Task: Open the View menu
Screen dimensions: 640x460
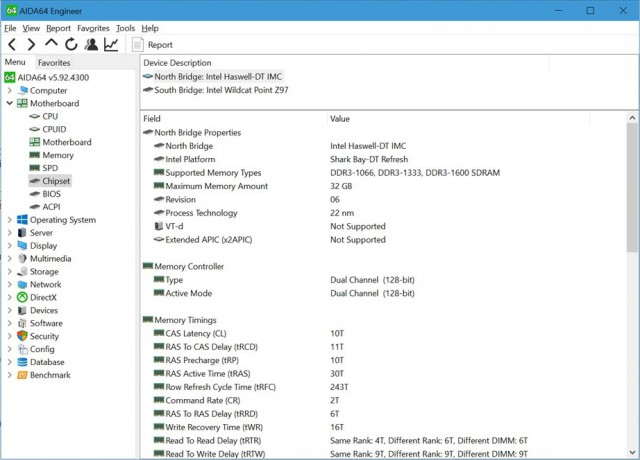Action: click(31, 28)
